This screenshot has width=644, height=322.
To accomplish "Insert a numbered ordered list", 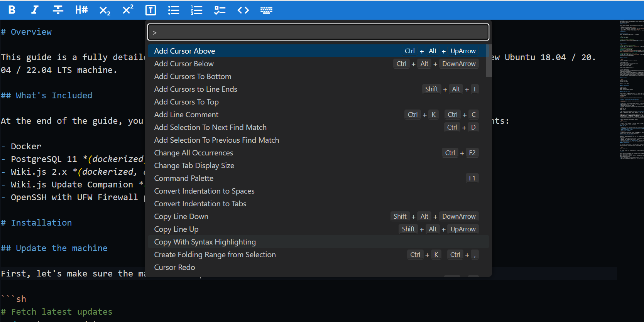I will pyautogui.click(x=197, y=10).
